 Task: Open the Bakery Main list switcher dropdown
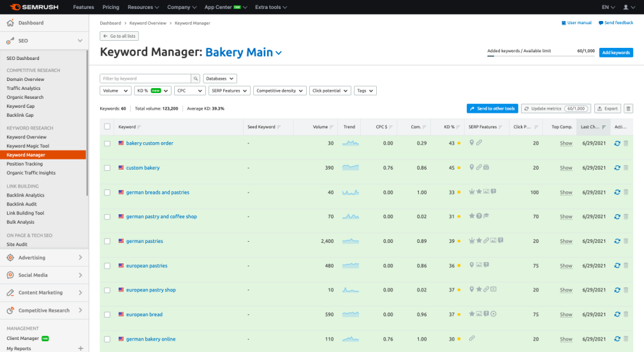(x=278, y=53)
